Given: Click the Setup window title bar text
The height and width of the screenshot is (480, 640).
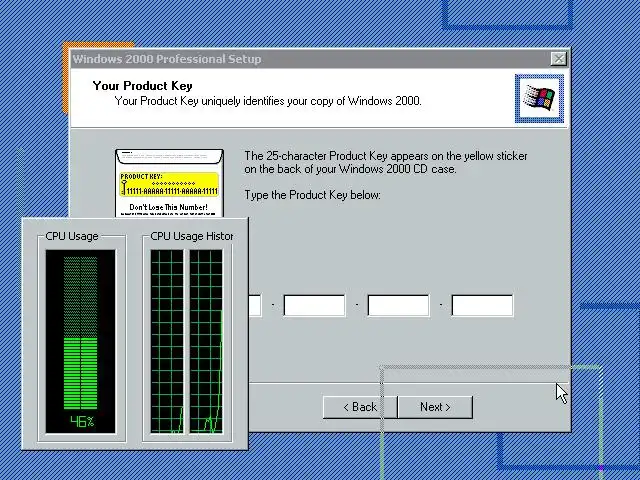Looking at the screenshot, I should [x=167, y=59].
